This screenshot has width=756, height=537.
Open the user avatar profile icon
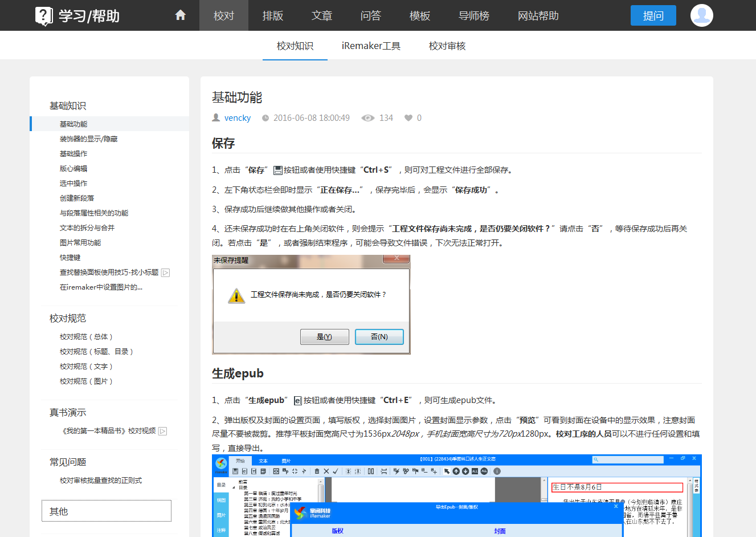click(x=701, y=15)
